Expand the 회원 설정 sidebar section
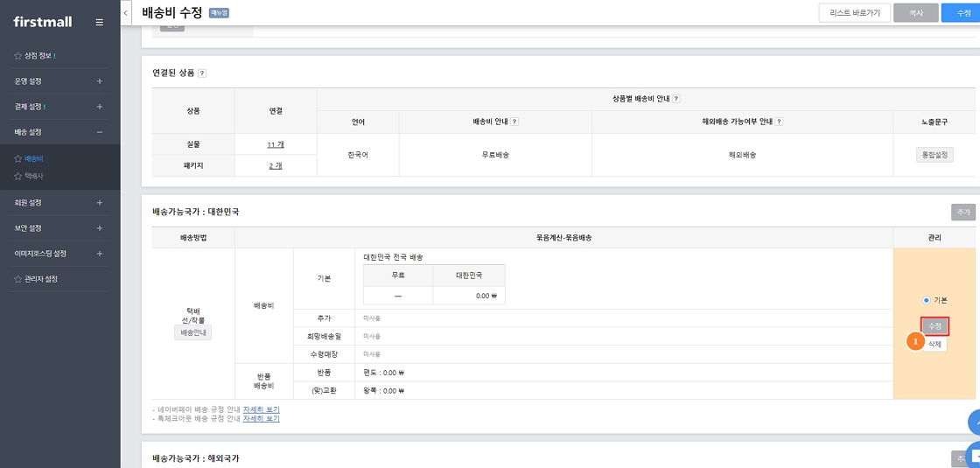 pos(99,203)
